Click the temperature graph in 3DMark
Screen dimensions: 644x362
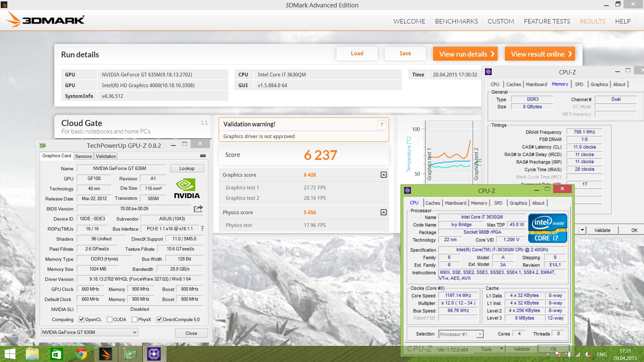pos(453,153)
